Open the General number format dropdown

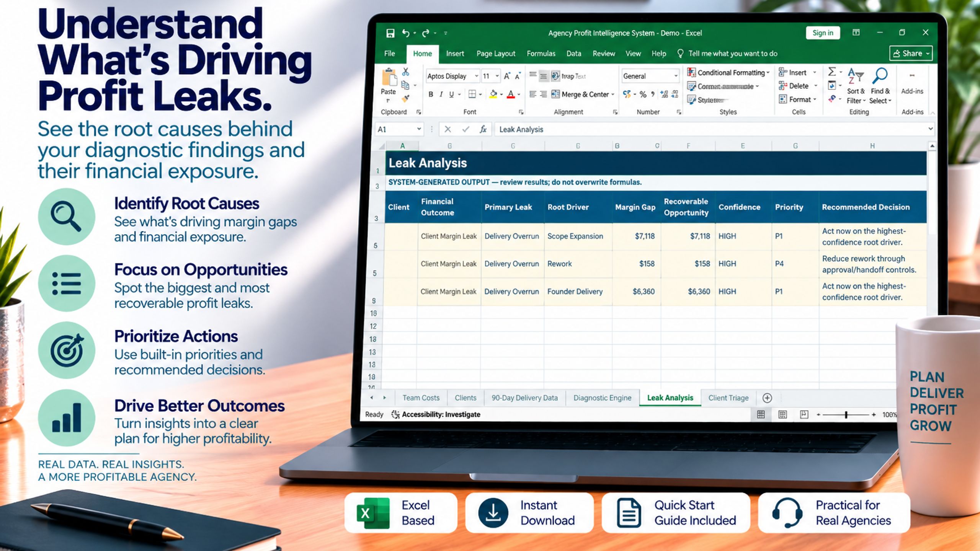[676, 76]
